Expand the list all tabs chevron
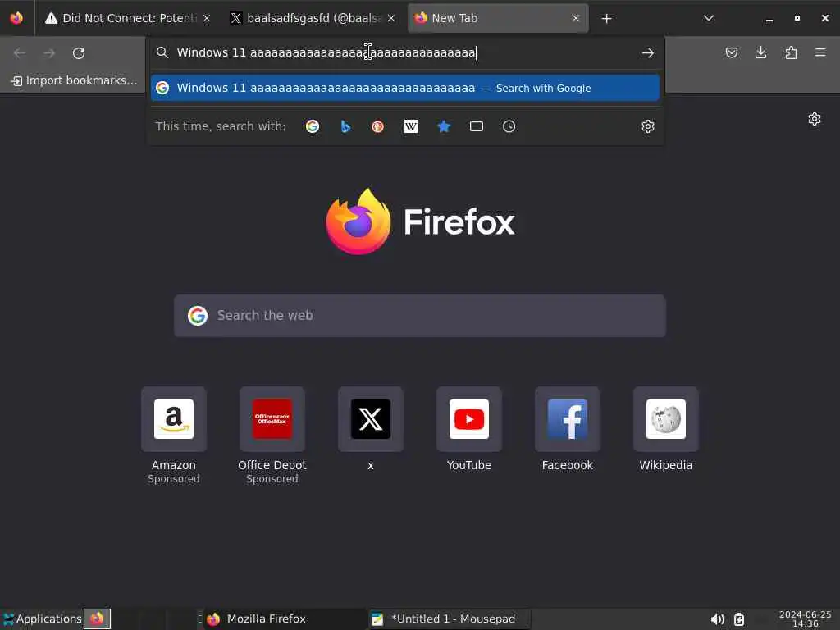The width and height of the screenshot is (840, 630). tap(708, 18)
